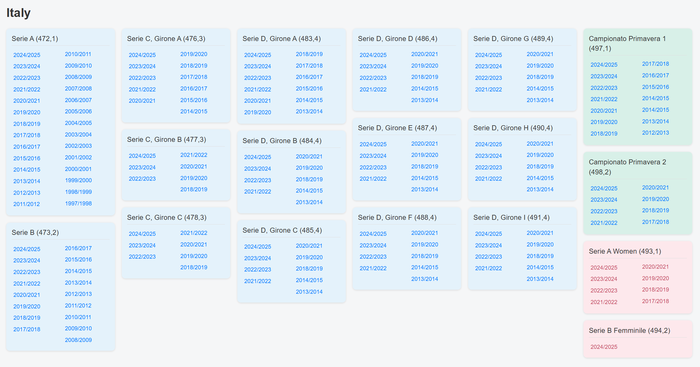Open Serie A Women 2017/2018 link

pos(655,301)
